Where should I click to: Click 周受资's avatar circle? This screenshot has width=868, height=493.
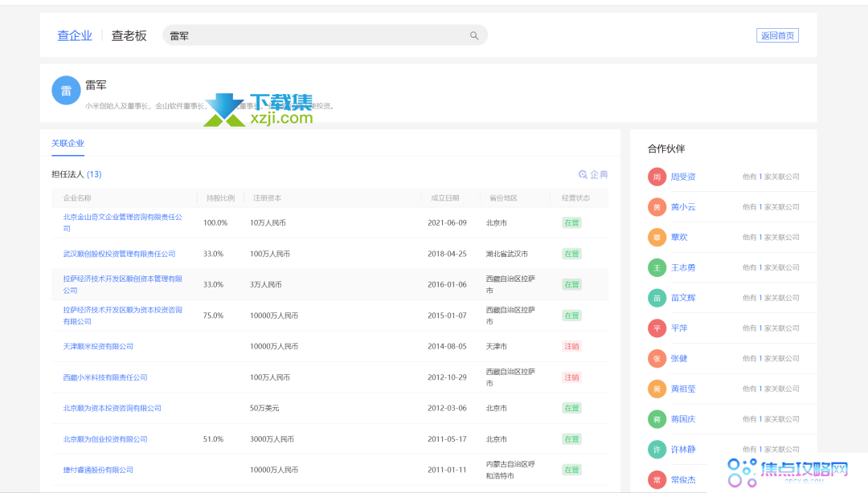pos(657,177)
